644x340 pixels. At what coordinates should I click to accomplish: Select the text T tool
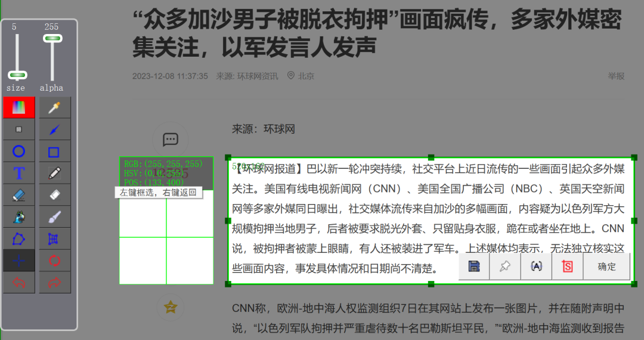19,174
